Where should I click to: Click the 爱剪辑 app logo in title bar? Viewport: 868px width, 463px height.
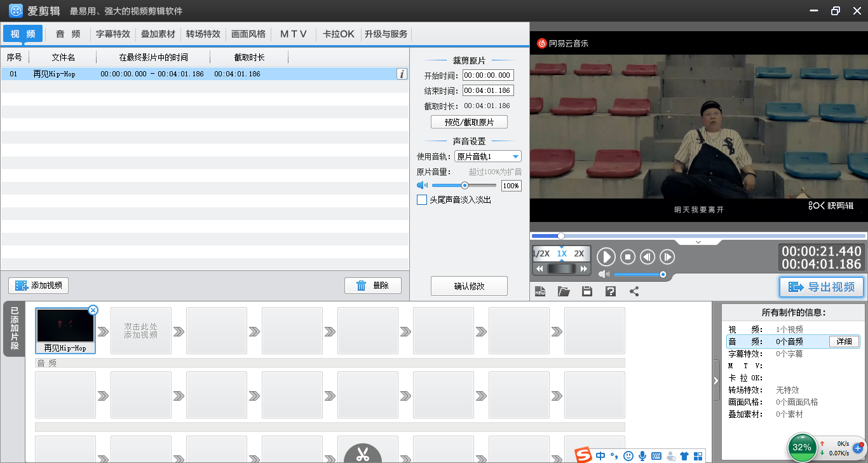(17, 11)
